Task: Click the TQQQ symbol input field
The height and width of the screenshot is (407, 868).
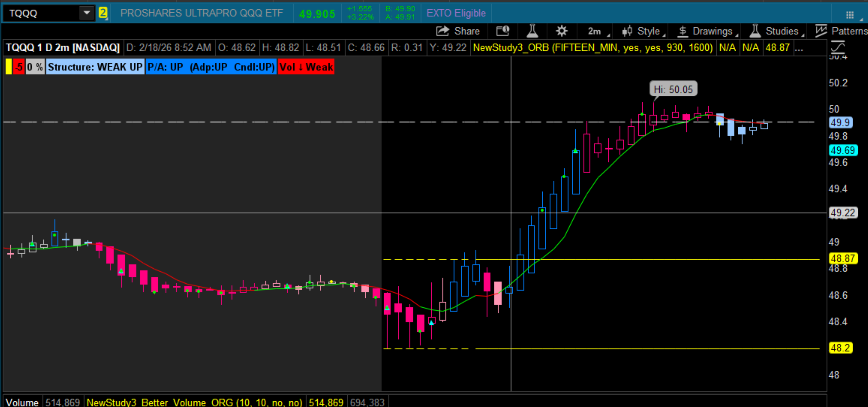Action: [x=42, y=13]
